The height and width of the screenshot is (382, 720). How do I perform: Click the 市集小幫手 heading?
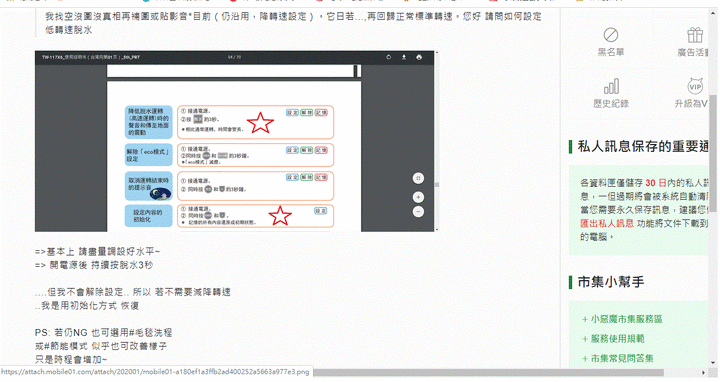[611, 281]
